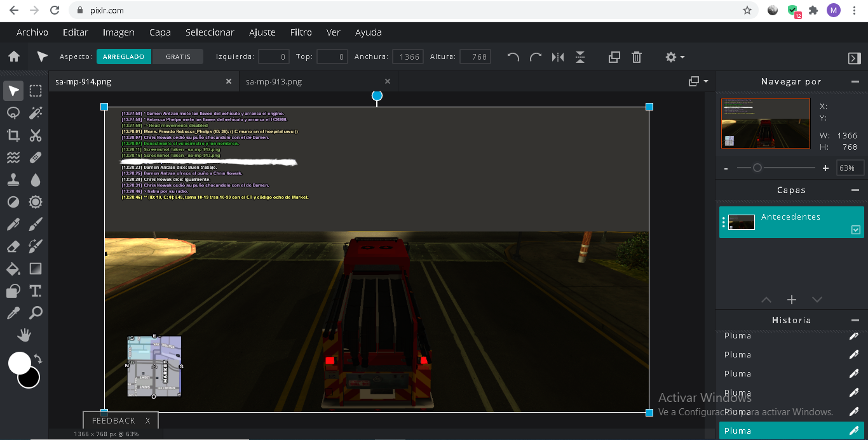This screenshot has width=868, height=440.
Task: Select the Hand pan tool
Action: [x=24, y=335]
